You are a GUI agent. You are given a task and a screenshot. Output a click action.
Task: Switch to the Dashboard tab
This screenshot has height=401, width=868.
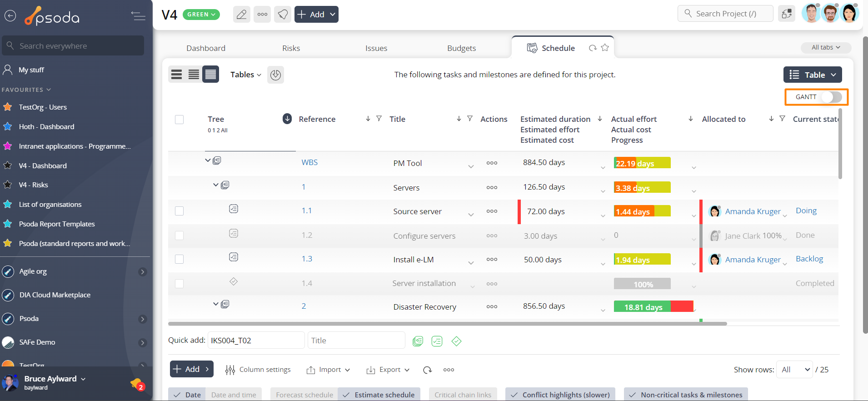[x=206, y=48]
